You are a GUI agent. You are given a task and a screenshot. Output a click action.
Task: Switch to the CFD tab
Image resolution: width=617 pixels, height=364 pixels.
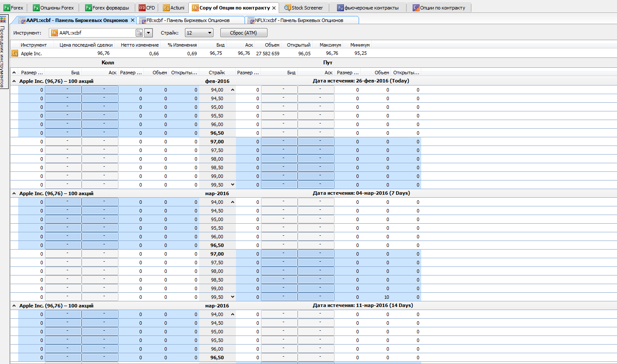[x=147, y=8]
